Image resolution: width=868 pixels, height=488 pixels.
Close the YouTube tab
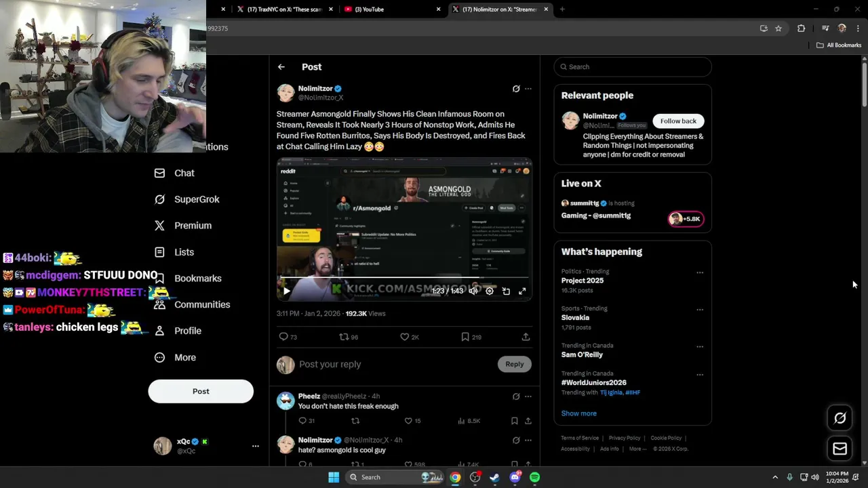click(x=438, y=9)
